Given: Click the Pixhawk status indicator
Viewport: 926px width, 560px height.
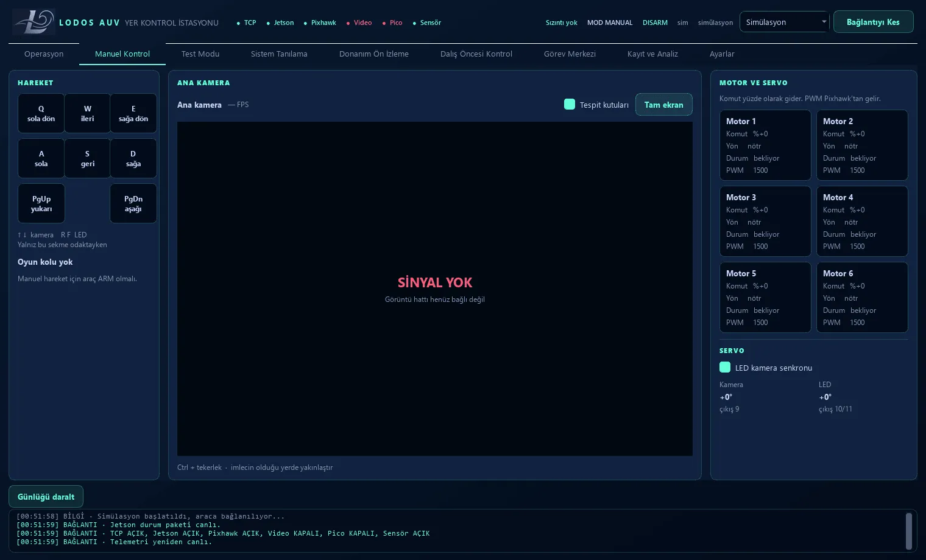Looking at the screenshot, I should tap(320, 23).
